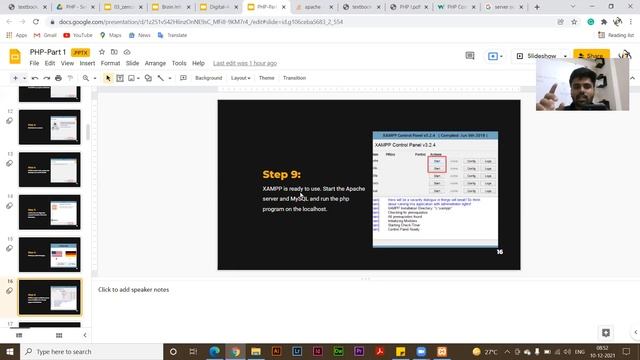640x360 pixels.
Task: Hide the menus with collapse arrow
Action: [x=633, y=78]
